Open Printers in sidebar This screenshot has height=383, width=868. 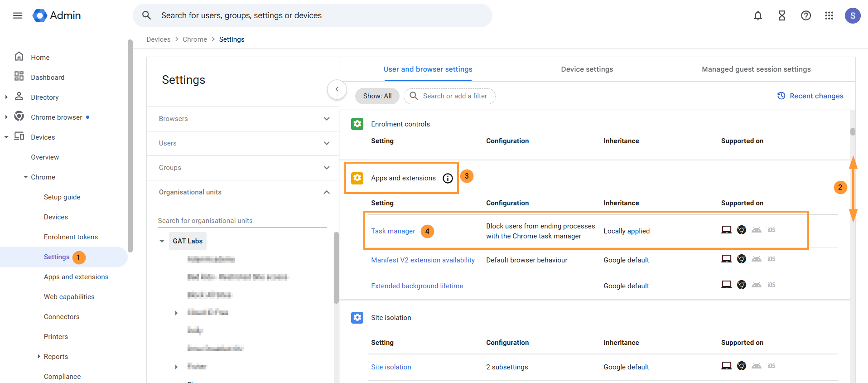56,337
